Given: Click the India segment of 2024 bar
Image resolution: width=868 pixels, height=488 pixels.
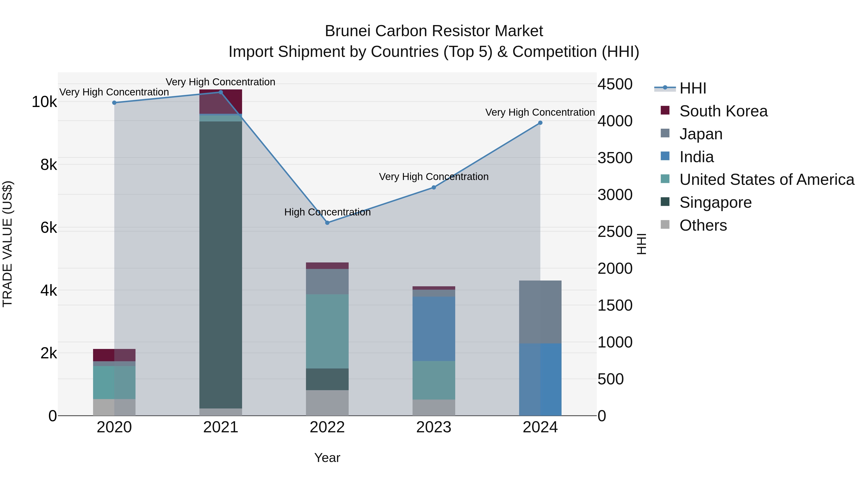Looking at the screenshot, I should tap(540, 380).
